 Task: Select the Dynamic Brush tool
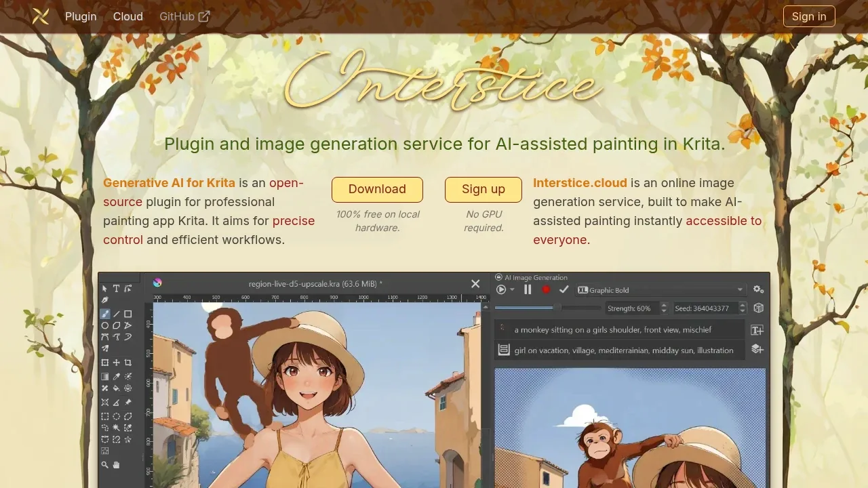127,337
